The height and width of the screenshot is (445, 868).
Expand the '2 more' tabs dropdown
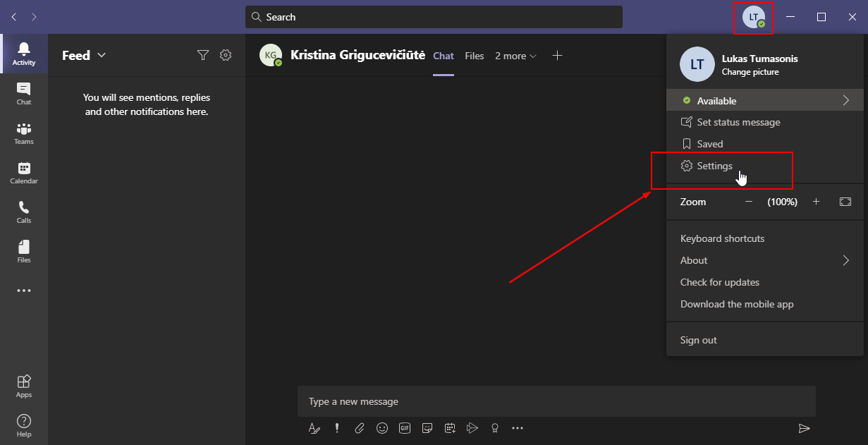tap(516, 56)
